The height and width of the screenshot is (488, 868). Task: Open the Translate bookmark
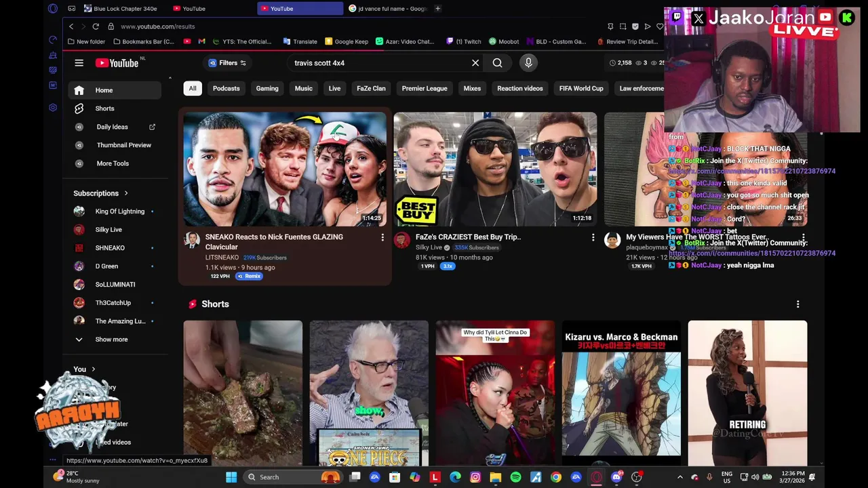(x=300, y=41)
